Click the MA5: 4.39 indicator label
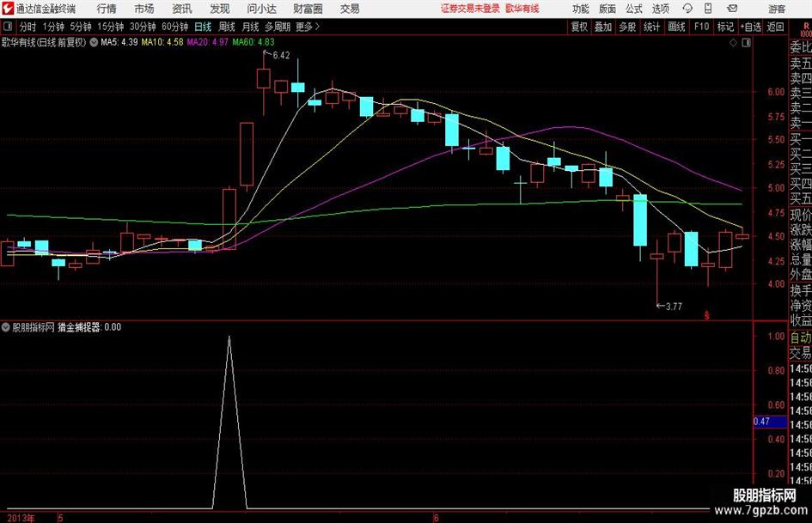812x523 pixels. click(x=119, y=42)
